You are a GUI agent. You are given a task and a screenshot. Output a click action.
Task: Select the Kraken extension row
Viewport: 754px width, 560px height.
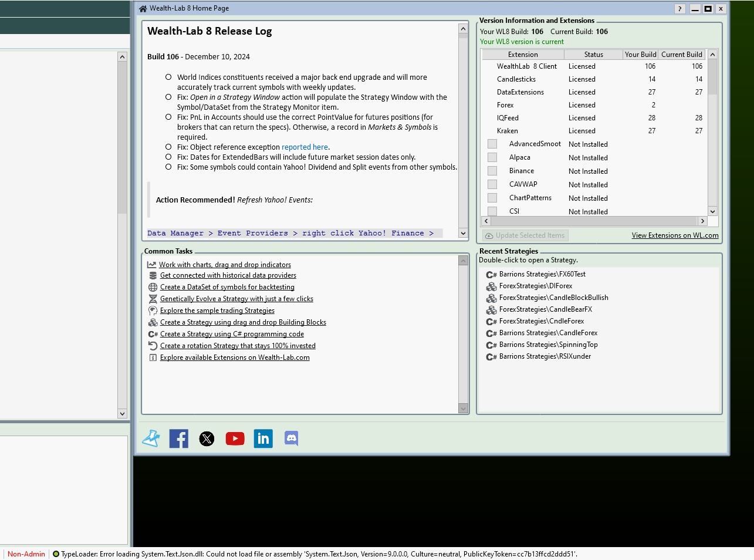pyautogui.click(x=594, y=131)
